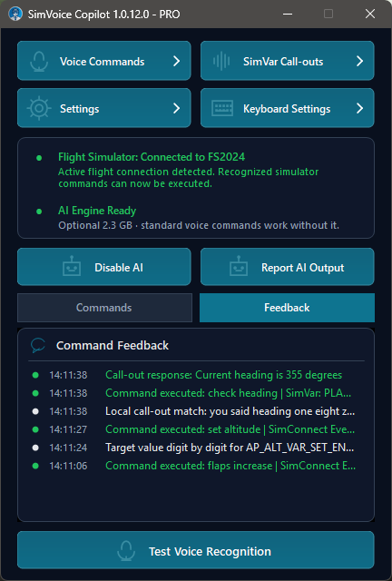
Task: Click the green dot beside set altitude entry
Action: (35, 429)
